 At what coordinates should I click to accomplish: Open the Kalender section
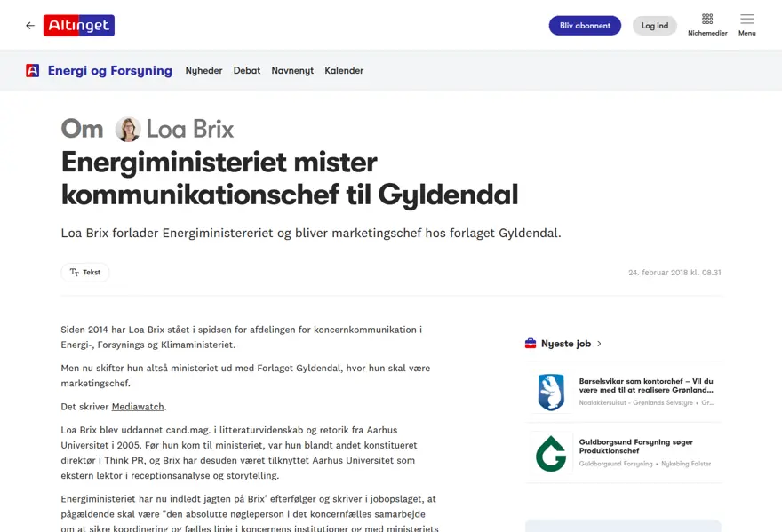(x=344, y=70)
